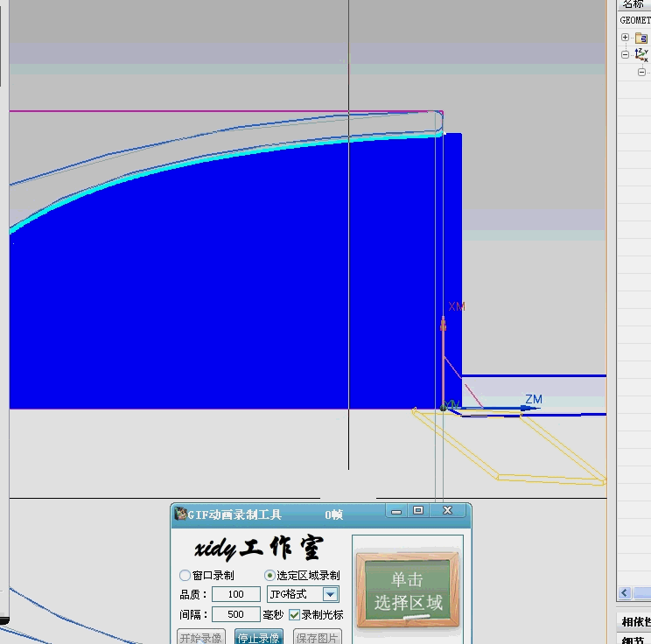
Task: Click the ZM axis label in viewport
Action: pyautogui.click(x=534, y=399)
